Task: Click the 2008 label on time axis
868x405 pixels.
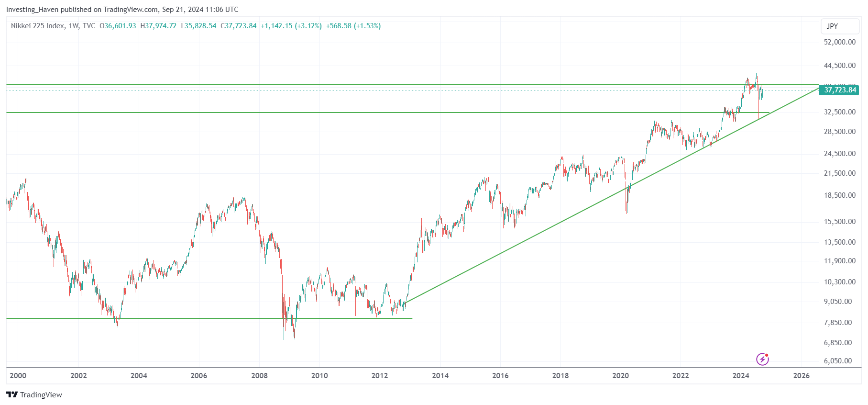Action: (x=259, y=376)
